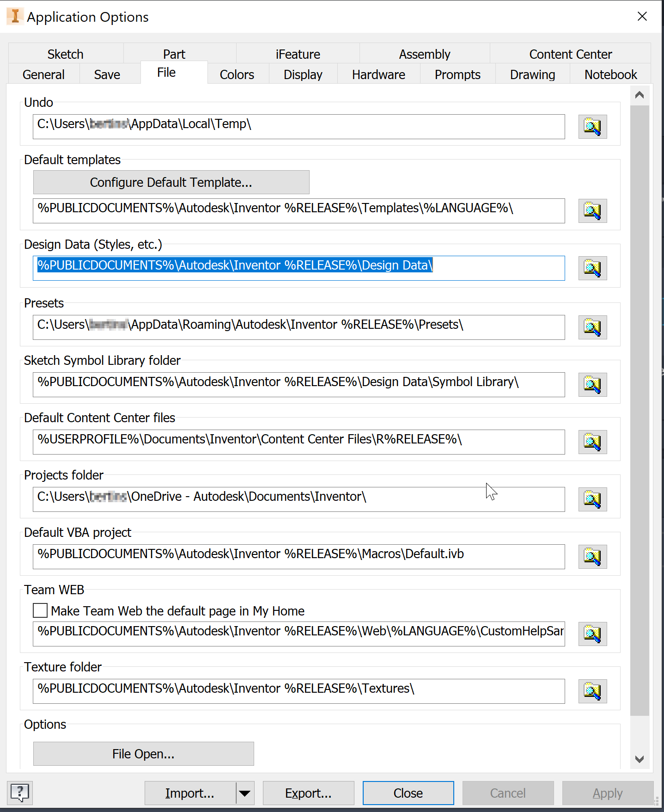Browse for the Default templates folder
This screenshot has width=664, height=812.
592,211
